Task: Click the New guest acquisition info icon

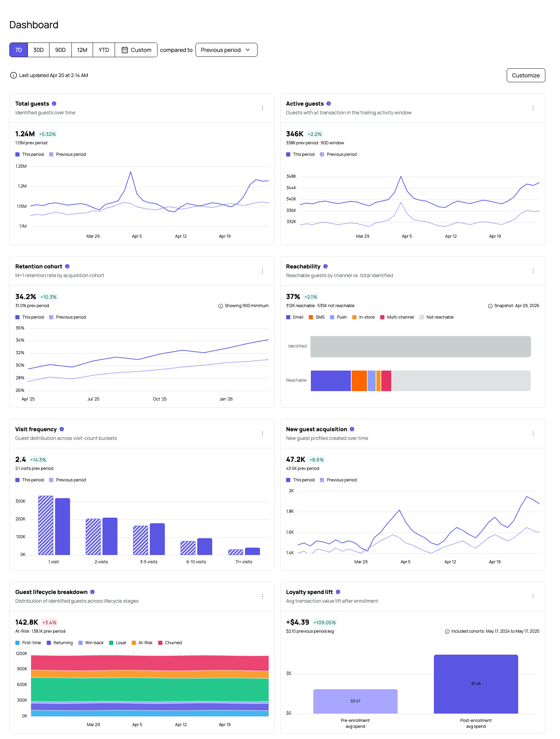Action: 352,429
